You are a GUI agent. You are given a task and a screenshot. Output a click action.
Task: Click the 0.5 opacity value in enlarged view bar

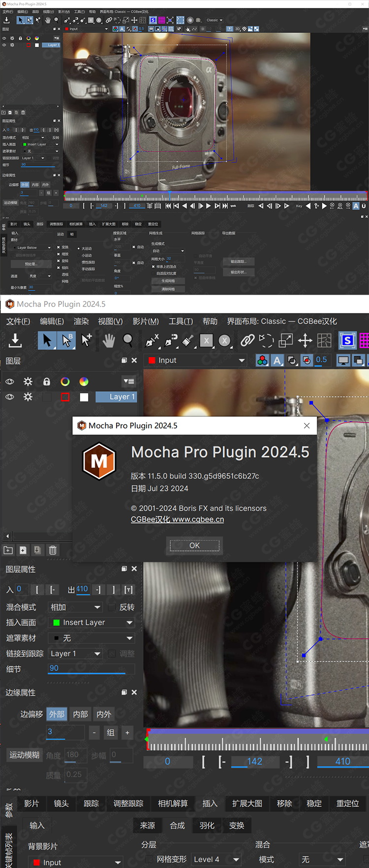pos(321,360)
